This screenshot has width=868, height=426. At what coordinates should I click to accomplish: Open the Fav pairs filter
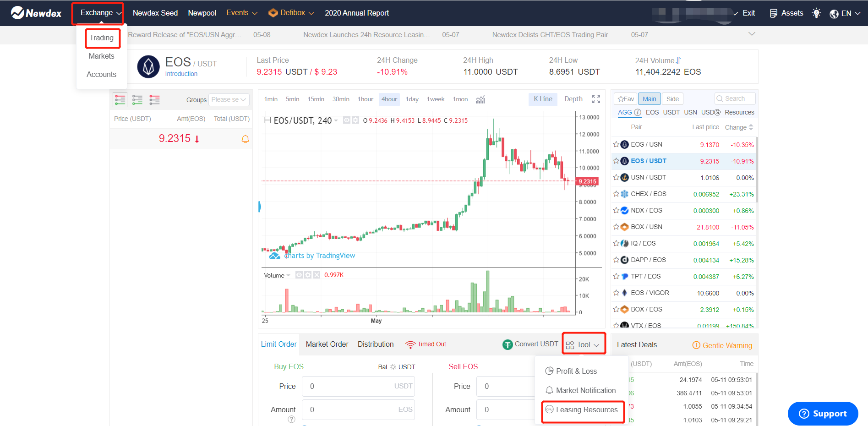point(625,99)
